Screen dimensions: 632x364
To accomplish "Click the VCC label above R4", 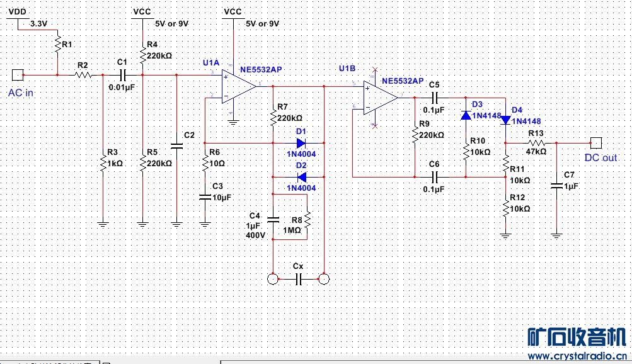I will pos(142,12).
